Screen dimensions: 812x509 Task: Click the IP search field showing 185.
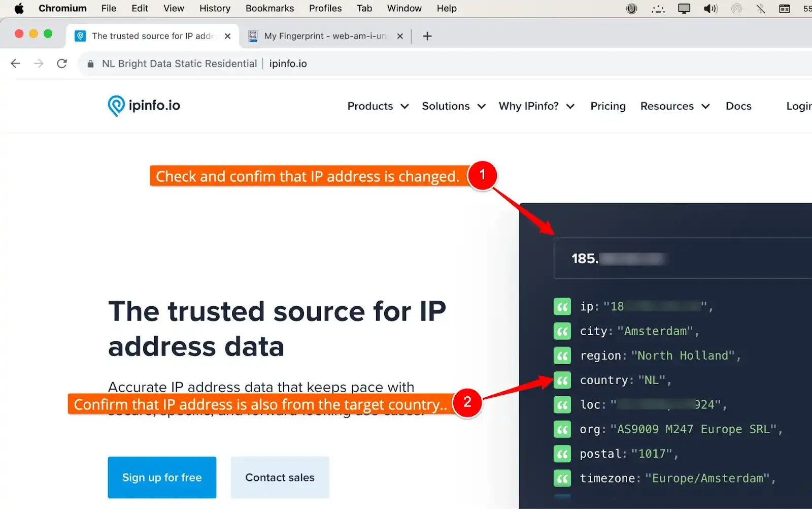(683, 259)
